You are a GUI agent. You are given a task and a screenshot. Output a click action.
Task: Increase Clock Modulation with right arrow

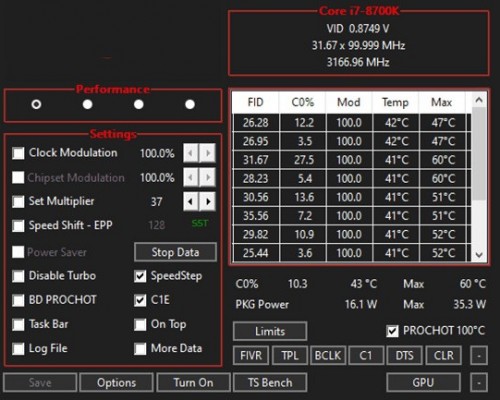208,153
